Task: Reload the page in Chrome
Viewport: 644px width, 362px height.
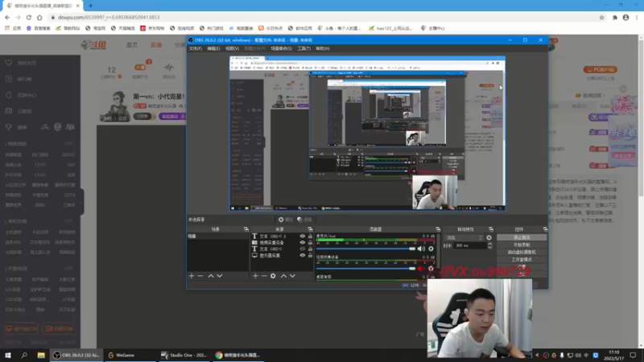Action: tap(29, 17)
